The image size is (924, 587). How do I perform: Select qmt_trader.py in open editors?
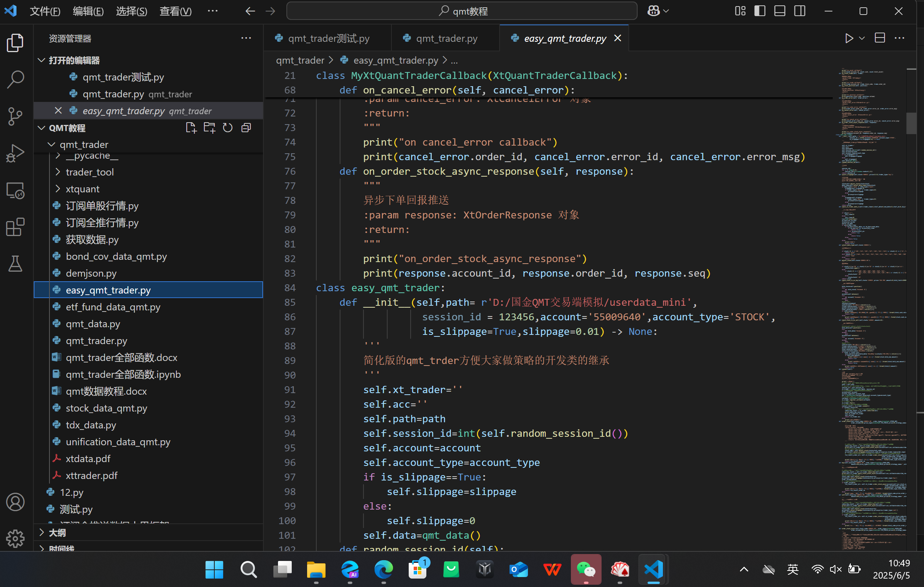[x=148, y=94]
